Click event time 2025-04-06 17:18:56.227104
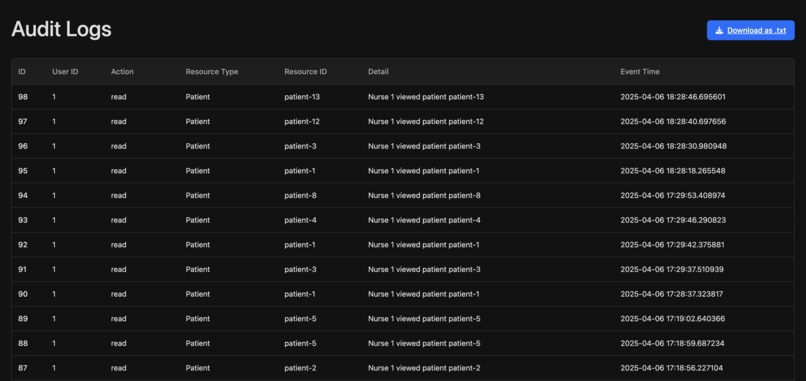806x381 pixels. [672, 368]
